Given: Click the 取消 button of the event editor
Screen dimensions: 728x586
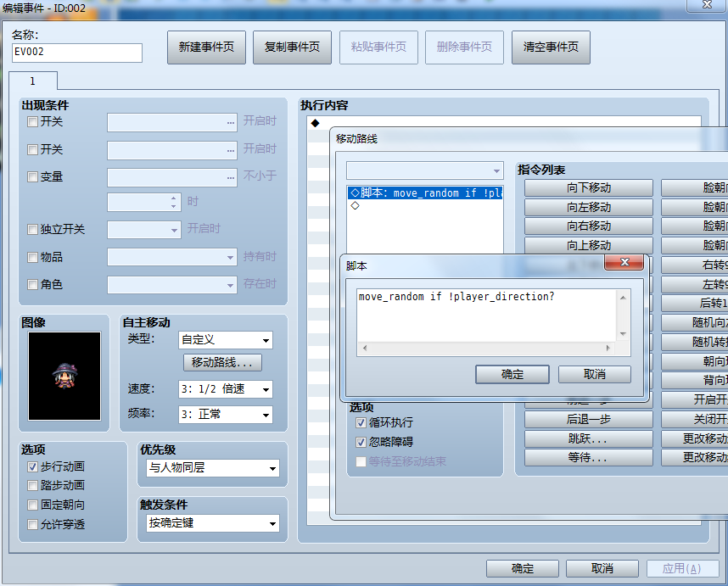Looking at the screenshot, I should click(x=602, y=568).
